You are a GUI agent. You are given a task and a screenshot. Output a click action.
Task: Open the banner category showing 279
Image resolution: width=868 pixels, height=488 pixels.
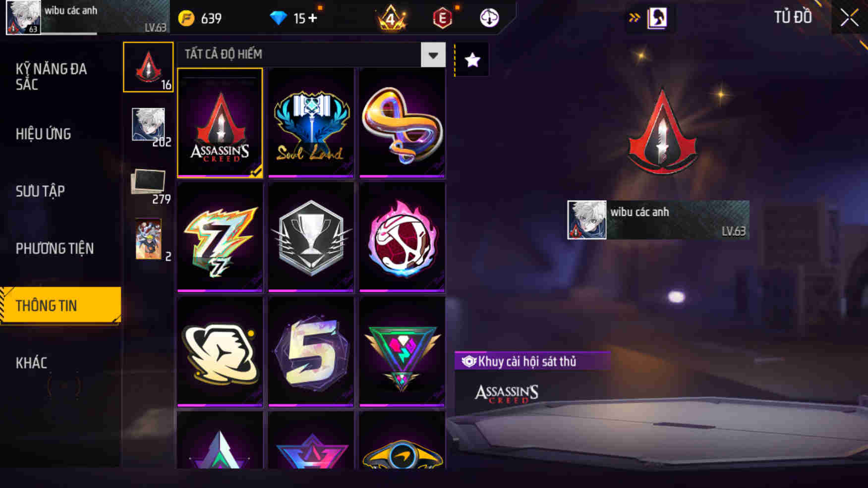coord(149,185)
